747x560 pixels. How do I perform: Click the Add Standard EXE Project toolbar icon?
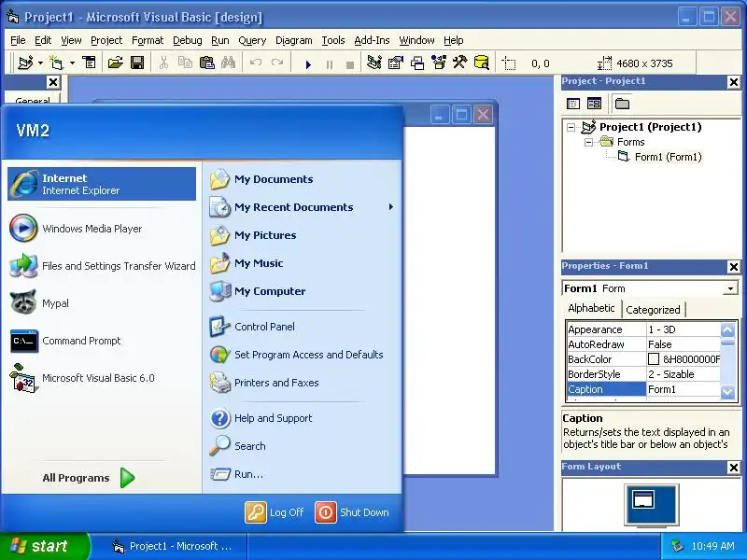click(25, 63)
